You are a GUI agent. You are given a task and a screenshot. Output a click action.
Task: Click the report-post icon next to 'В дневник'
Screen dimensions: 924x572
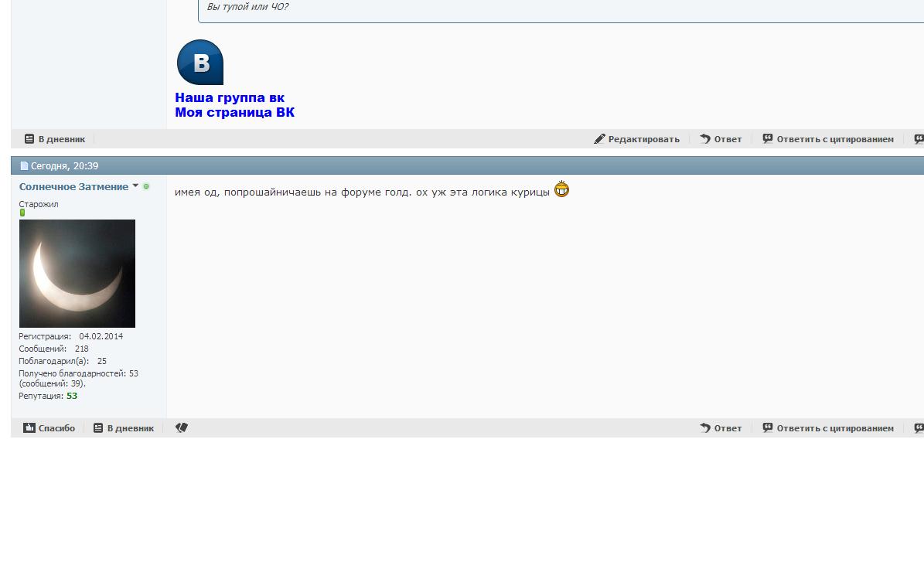(x=182, y=427)
